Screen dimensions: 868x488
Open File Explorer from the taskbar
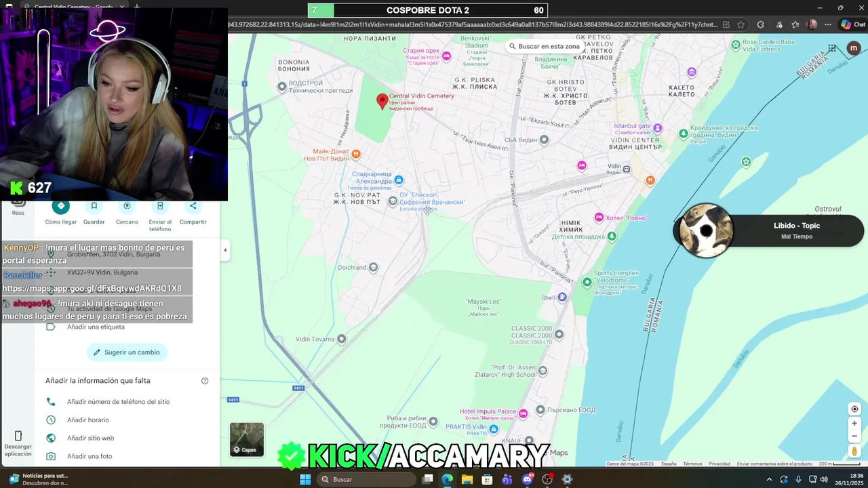(467, 479)
